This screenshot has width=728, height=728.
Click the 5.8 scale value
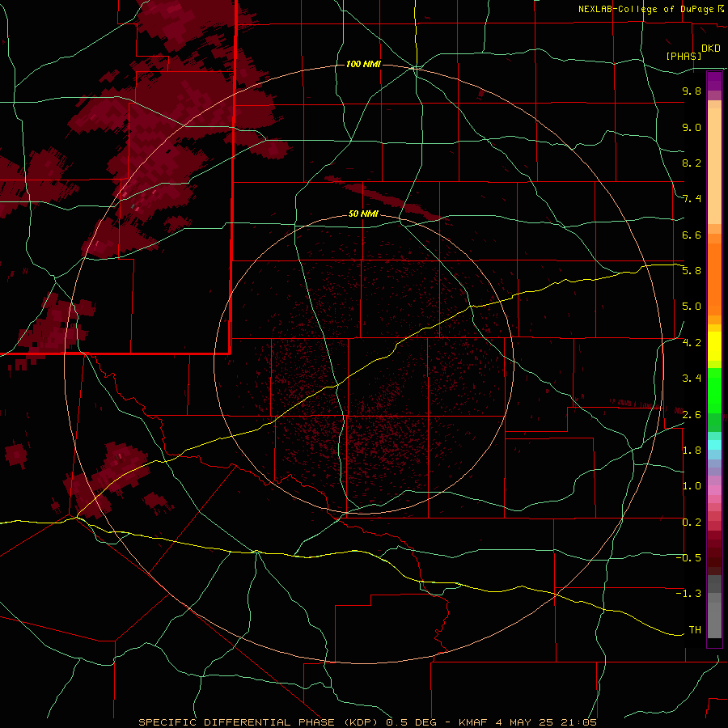(x=692, y=271)
